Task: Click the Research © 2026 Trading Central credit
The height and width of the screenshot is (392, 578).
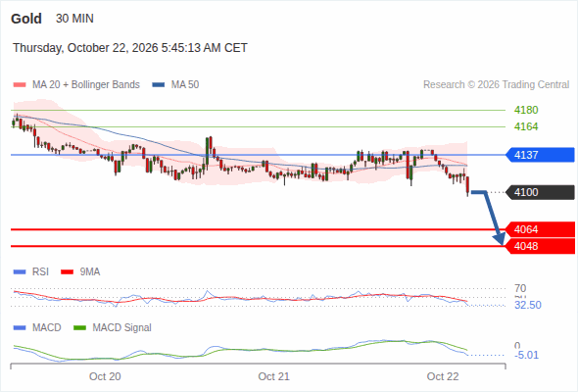Action: click(496, 85)
